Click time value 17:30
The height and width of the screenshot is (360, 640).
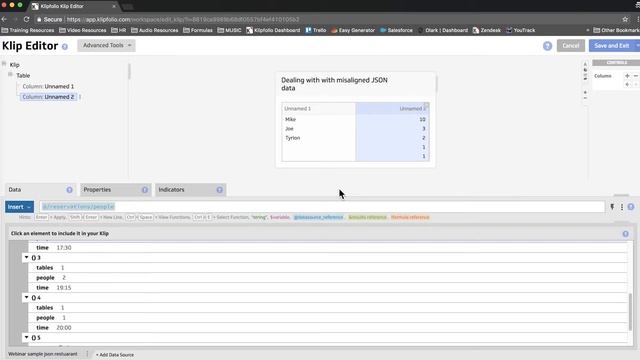pos(64,248)
